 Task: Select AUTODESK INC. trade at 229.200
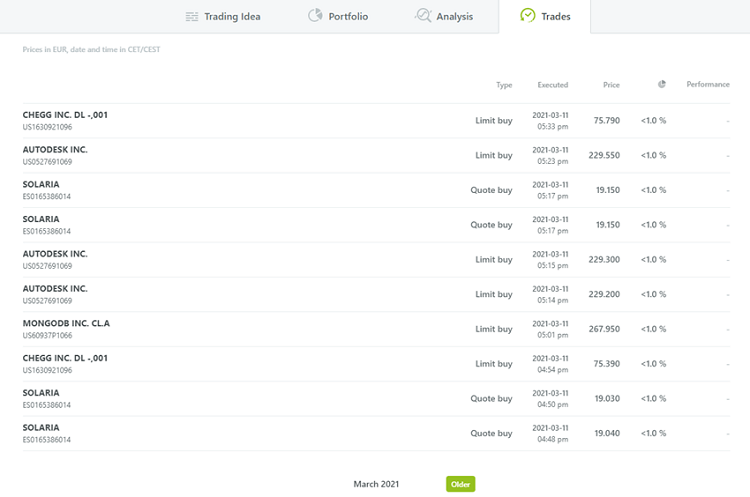click(x=376, y=295)
